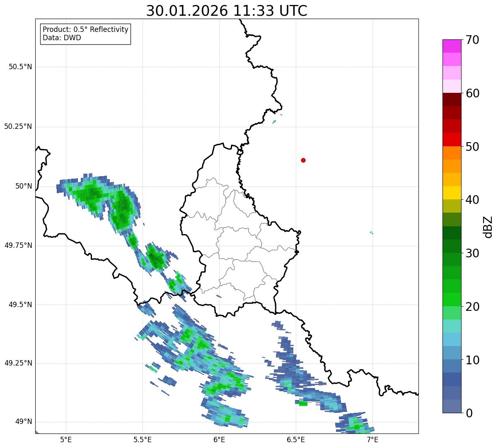The width and height of the screenshot is (498, 448).
Task: Click the colorbar tick label '70'
Action: click(472, 40)
